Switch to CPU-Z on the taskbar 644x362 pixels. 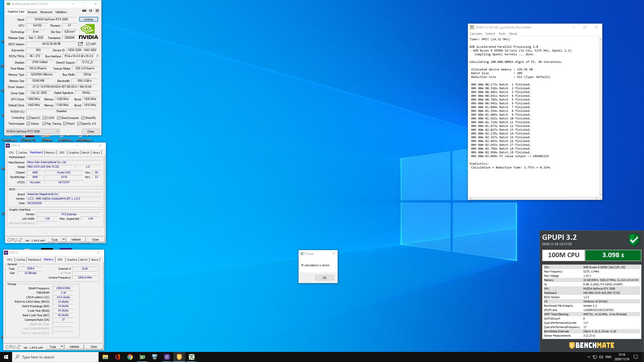(167, 357)
